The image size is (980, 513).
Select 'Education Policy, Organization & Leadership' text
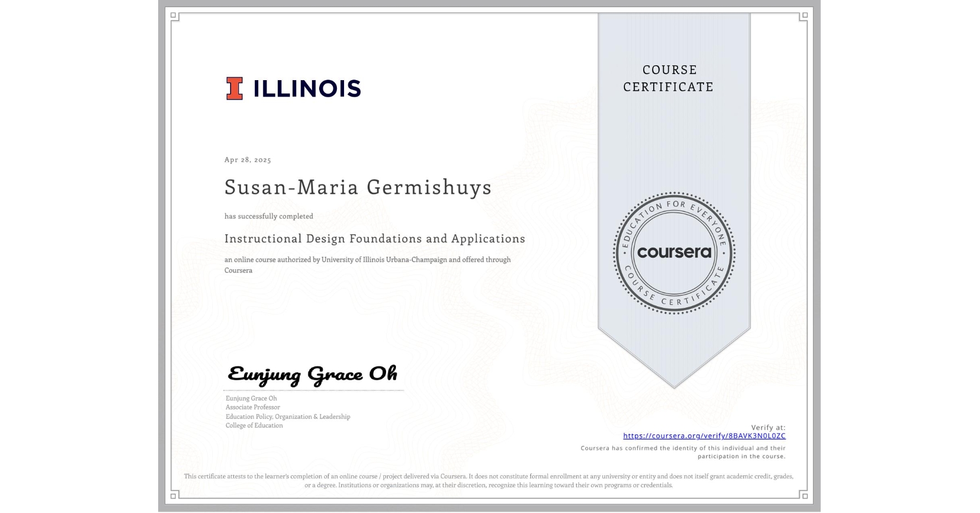pyautogui.click(x=288, y=416)
